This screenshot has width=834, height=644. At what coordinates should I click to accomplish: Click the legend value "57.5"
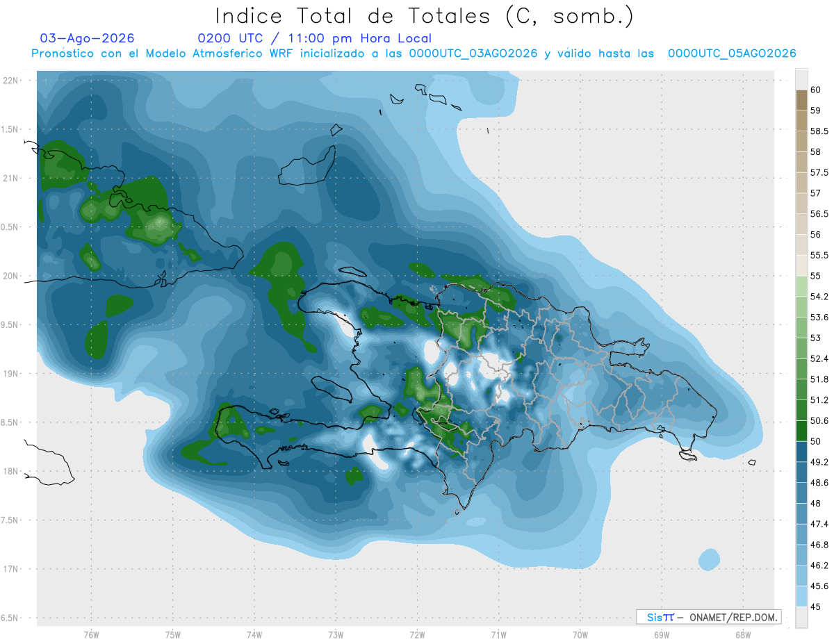point(819,172)
